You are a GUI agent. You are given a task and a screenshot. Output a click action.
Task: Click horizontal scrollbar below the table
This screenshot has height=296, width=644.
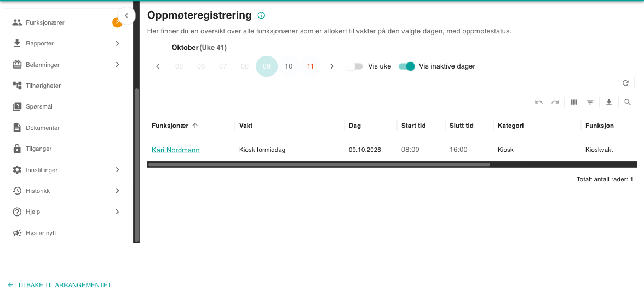point(319,164)
